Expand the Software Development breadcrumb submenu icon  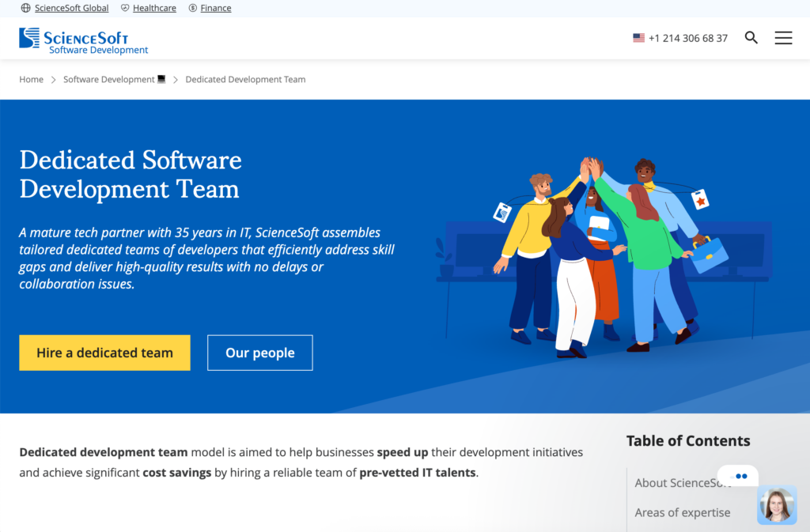pos(161,79)
